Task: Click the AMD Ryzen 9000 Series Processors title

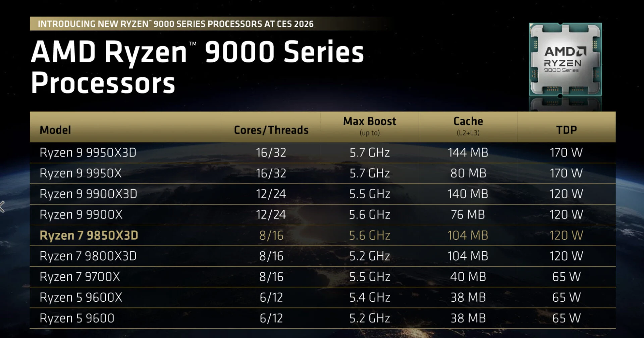Action: [197, 67]
